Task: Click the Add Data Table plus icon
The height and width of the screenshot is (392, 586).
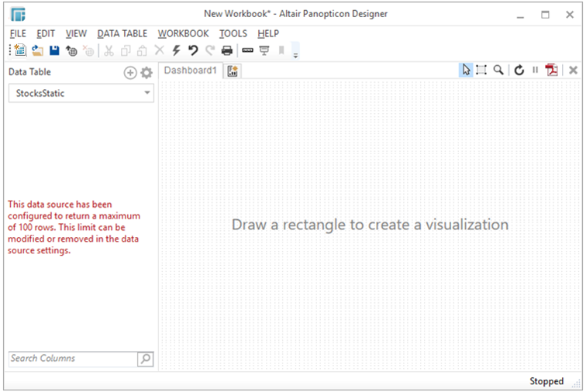Action: pos(130,73)
